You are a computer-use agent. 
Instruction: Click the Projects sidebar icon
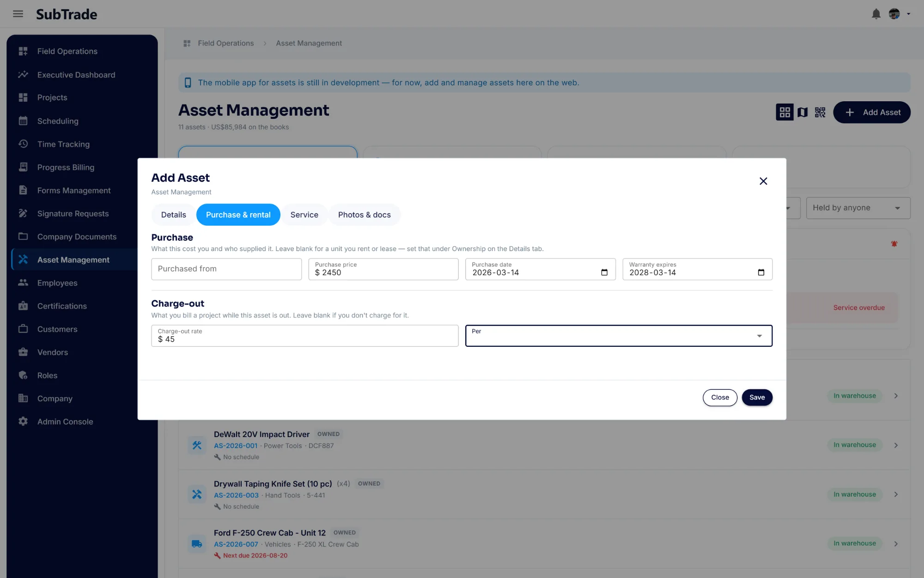coord(23,98)
